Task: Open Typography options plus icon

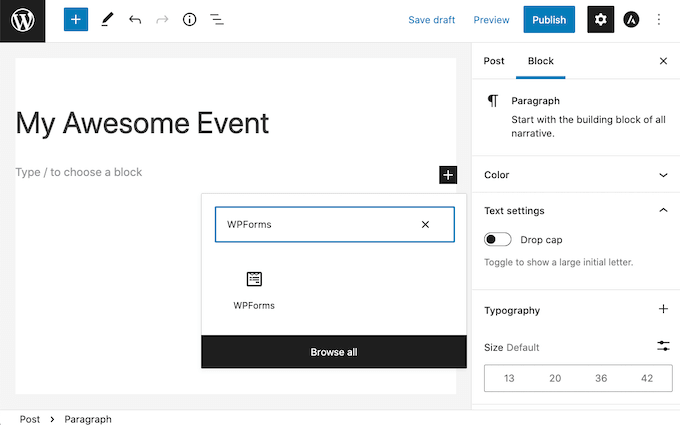Action: click(x=663, y=309)
